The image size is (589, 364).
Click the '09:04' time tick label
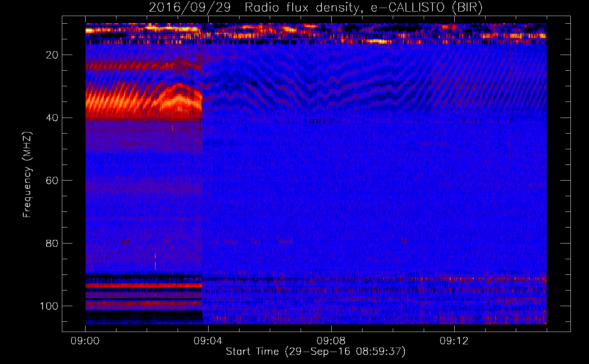click(208, 341)
